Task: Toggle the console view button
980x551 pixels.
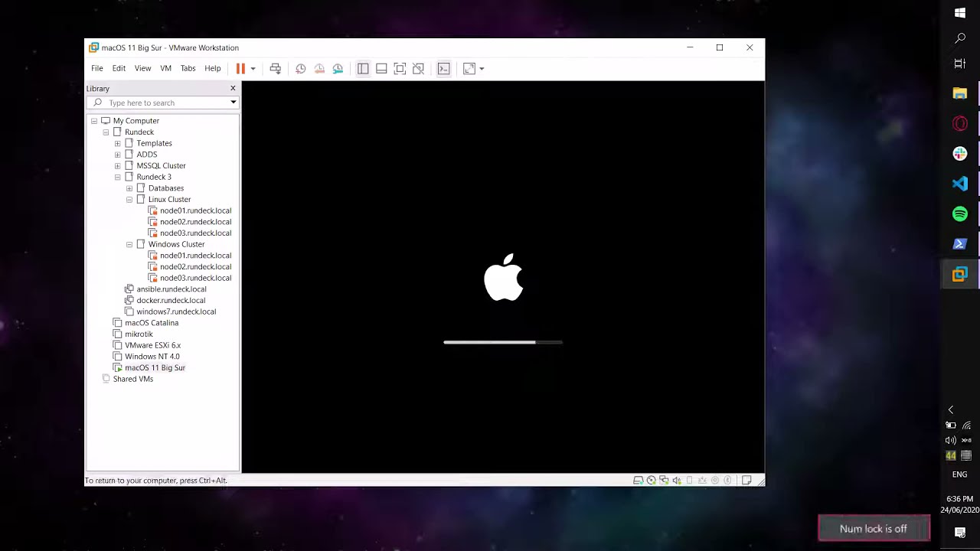Action: coord(443,69)
